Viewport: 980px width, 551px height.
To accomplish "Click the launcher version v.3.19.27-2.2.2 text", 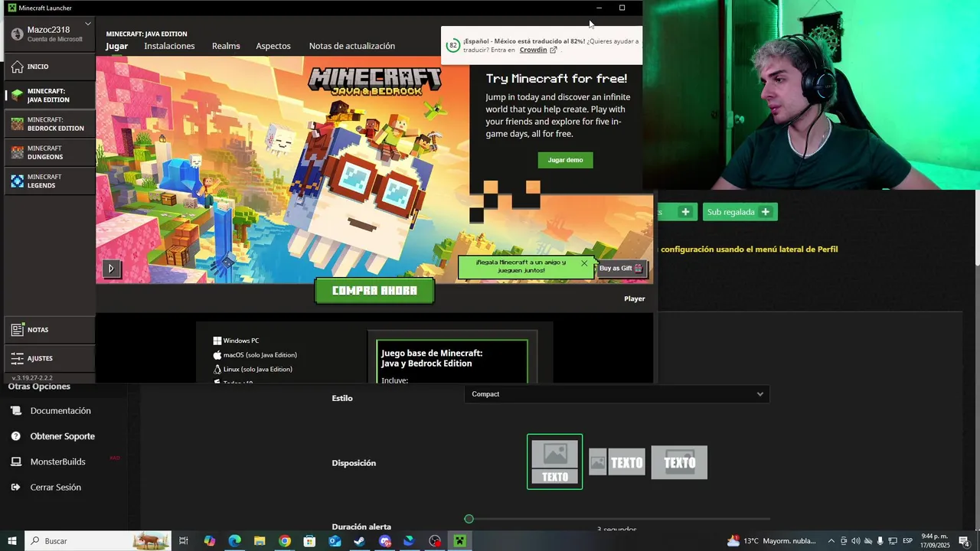I will tap(32, 378).
